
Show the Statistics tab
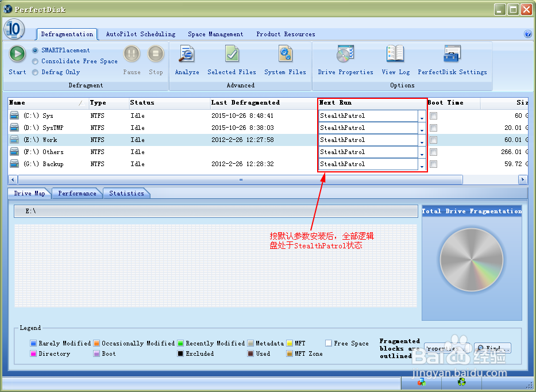(x=126, y=193)
